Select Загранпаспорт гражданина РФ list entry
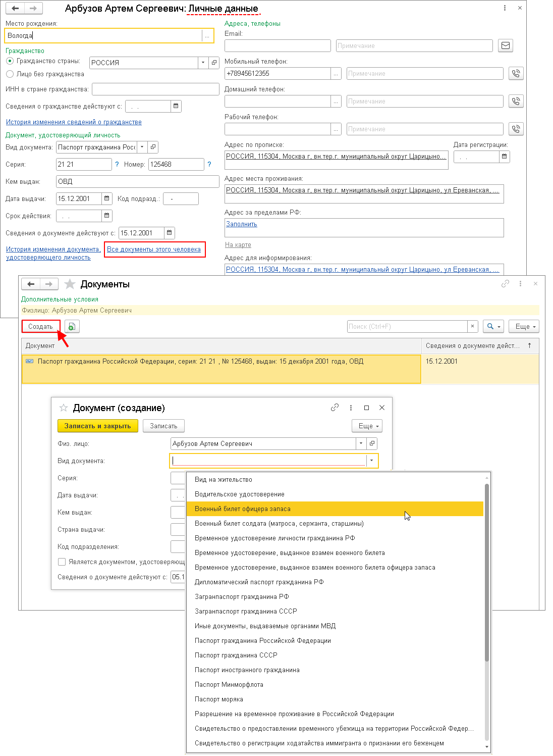 [242, 597]
